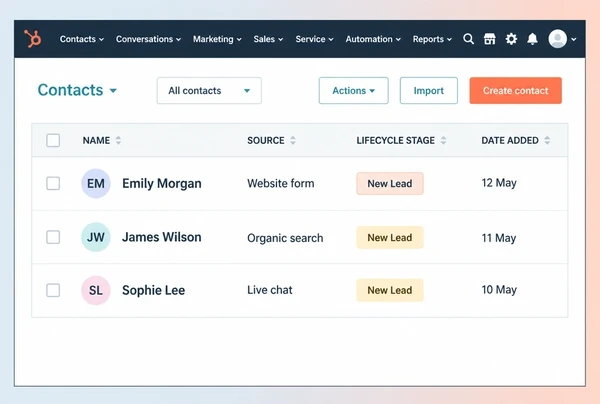The height and width of the screenshot is (404, 600).
Task: Select the Emily Morgan row checkbox
Action: (53, 183)
